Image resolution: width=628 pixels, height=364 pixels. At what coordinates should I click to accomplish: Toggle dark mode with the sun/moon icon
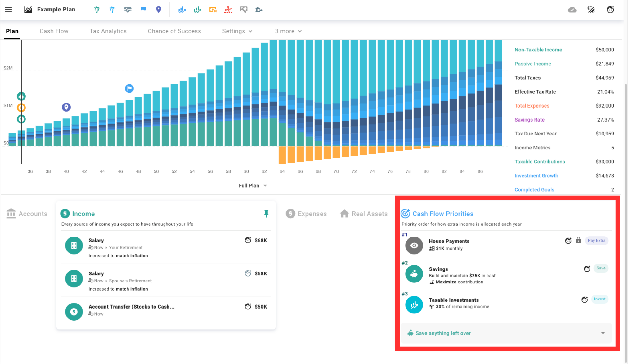pos(591,9)
